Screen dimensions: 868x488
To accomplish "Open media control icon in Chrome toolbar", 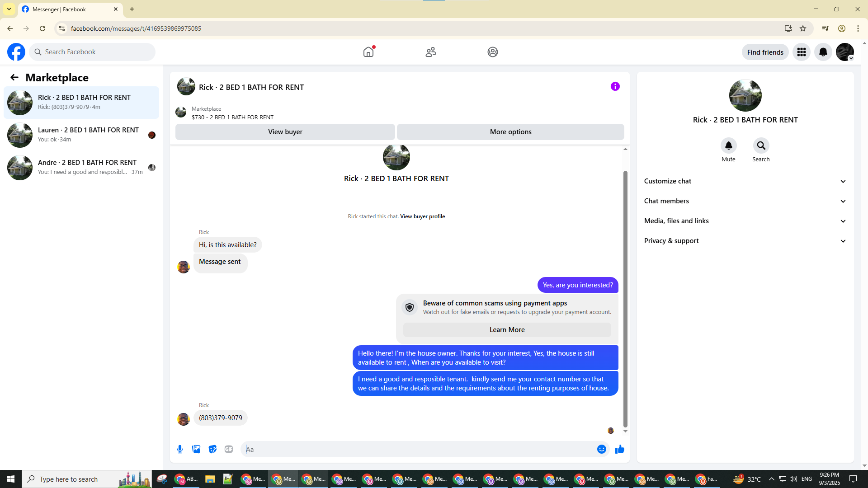I will pos(826,28).
